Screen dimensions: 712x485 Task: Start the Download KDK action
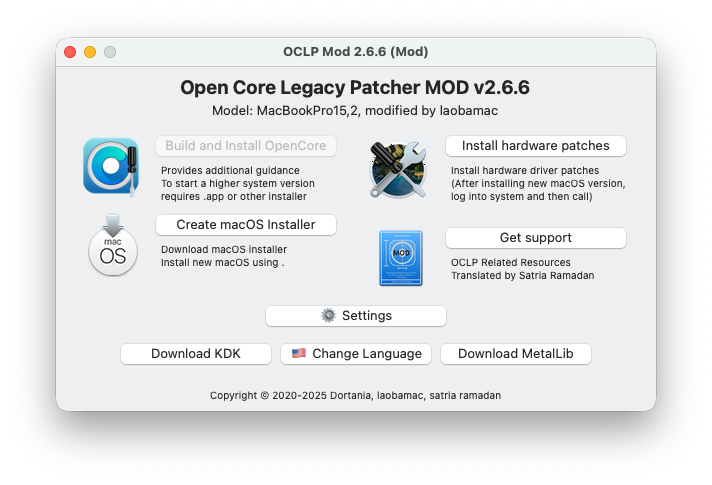pyautogui.click(x=196, y=354)
